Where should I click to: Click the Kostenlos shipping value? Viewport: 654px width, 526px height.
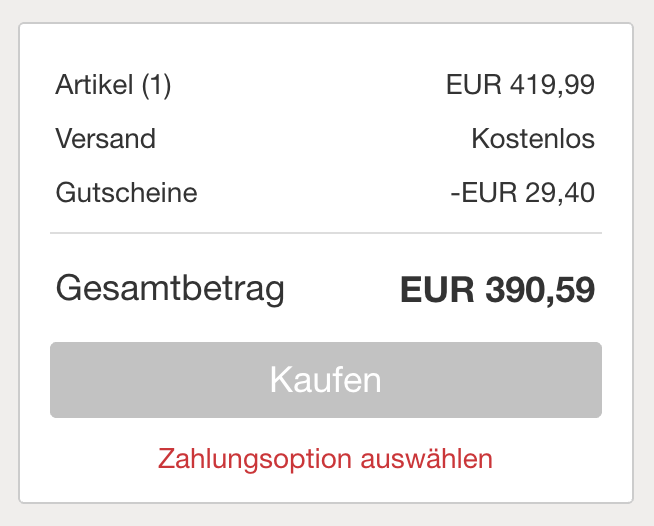[x=533, y=138]
